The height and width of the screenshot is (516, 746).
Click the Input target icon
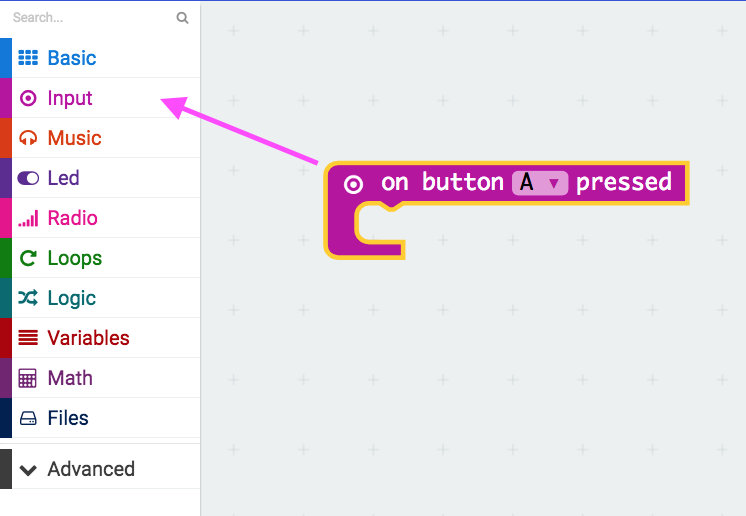click(x=28, y=98)
